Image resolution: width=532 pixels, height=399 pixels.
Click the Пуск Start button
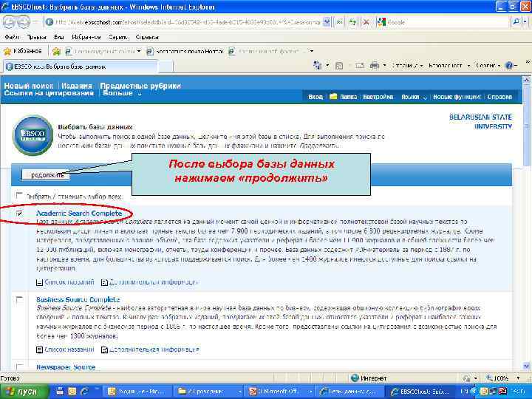point(24,392)
